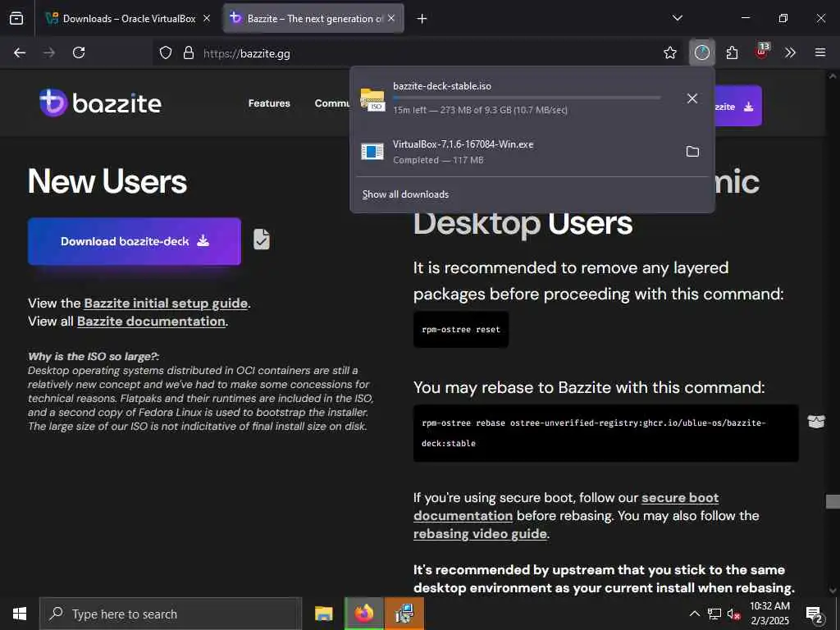Cancel the bazzite-deck-stable.iso download
840x630 pixels.
(692, 98)
